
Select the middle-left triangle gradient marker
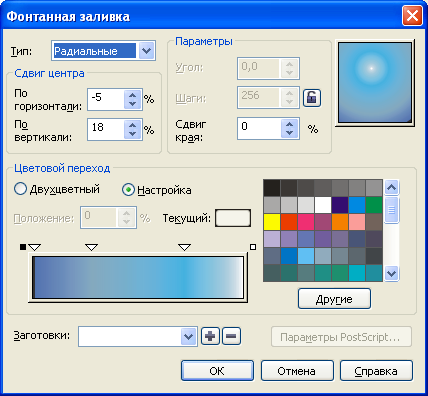(91, 247)
